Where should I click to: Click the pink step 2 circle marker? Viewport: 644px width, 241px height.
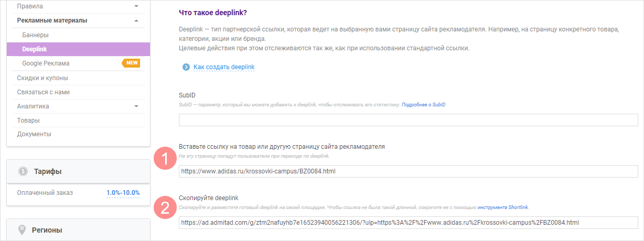click(165, 208)
